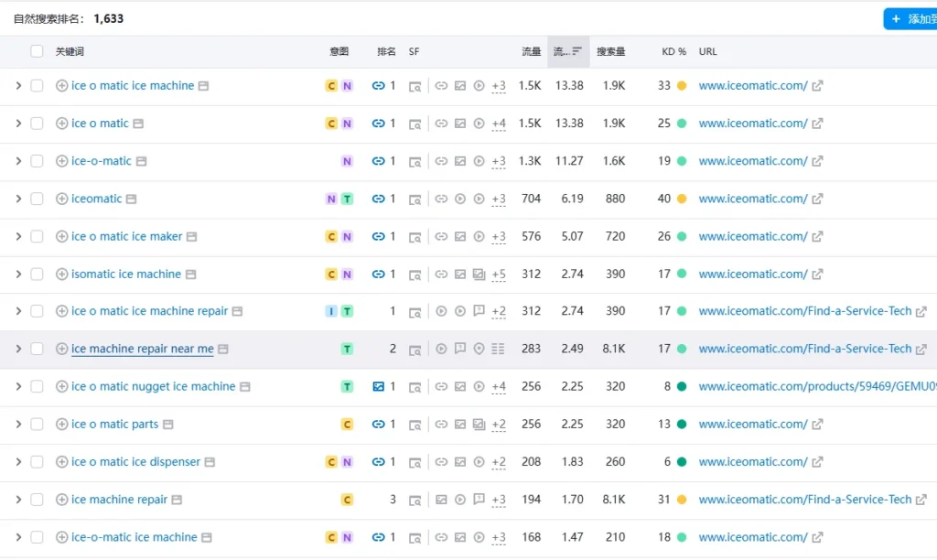Open products/59469 URL link

[x=817, y=387]
